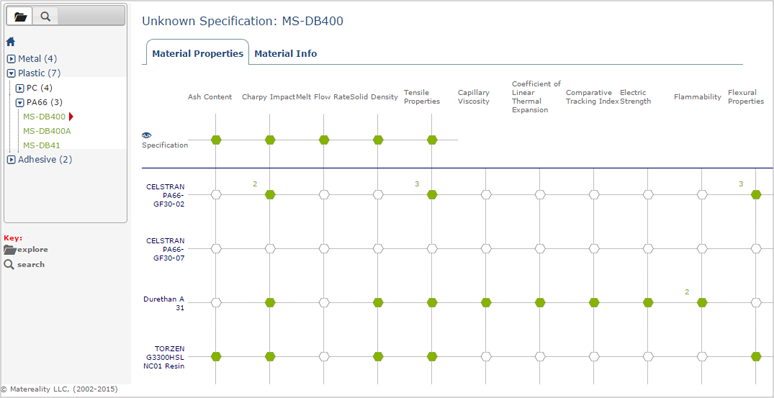Click TORZEN Tensile Properties green marker
The height and width of the screenshot is (398, 774).
click(x=432, y=357)
